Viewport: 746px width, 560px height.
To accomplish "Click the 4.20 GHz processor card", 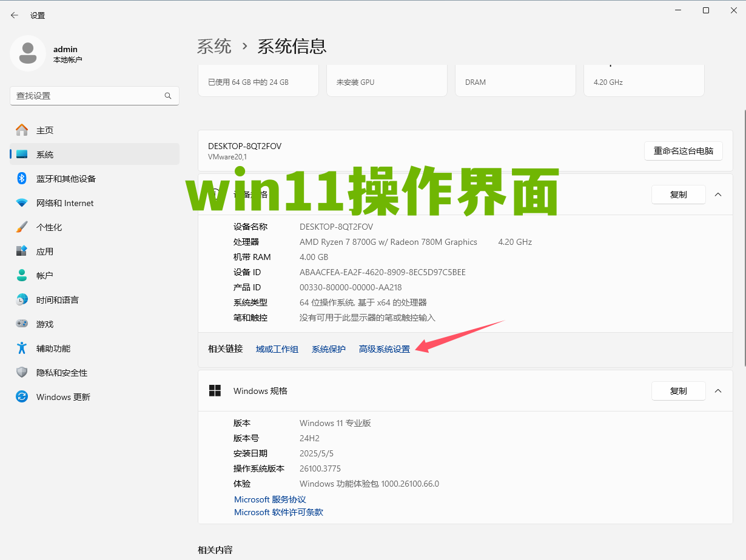I will point(644,80).
